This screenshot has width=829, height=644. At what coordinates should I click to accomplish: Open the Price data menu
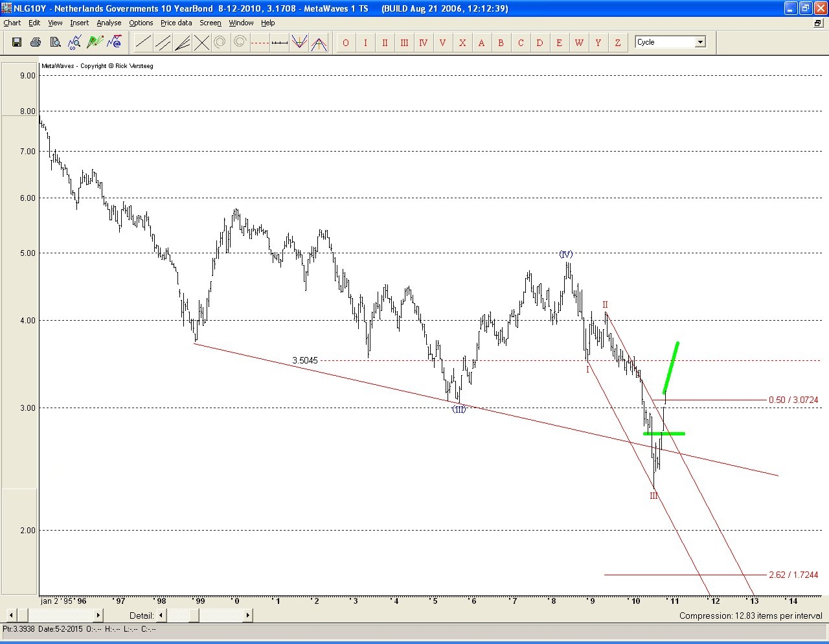pyautogui.click(x=176, y=23)
